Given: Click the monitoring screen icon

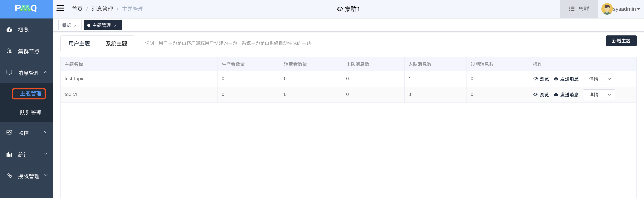Looking at the screenshot, I should click(9, 133).
